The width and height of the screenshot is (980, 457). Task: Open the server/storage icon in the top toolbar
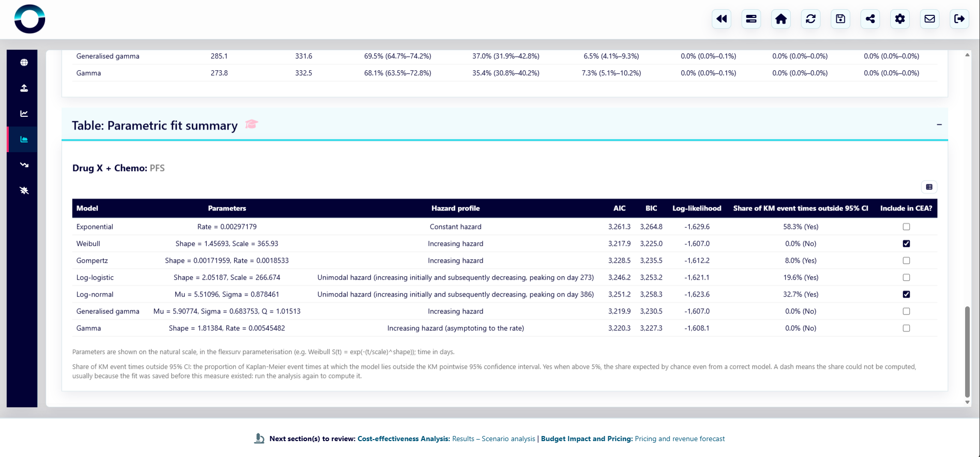[x=751, y=19]
